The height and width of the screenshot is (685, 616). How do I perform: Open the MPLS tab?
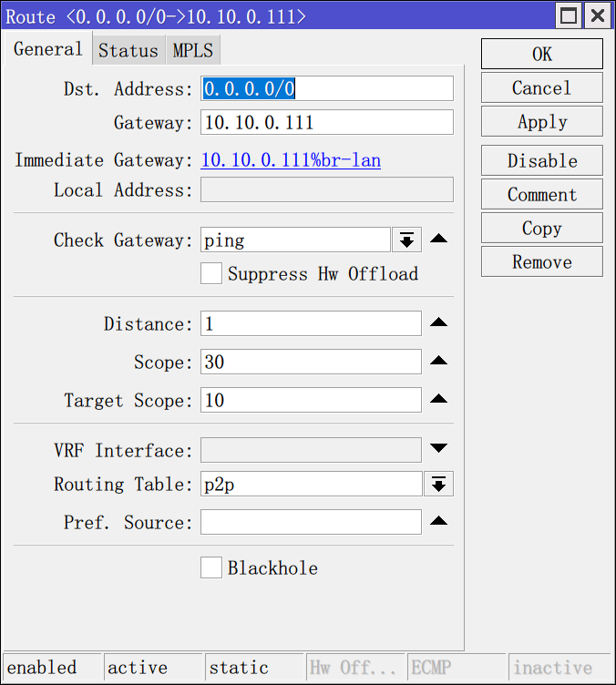[193, 50]
